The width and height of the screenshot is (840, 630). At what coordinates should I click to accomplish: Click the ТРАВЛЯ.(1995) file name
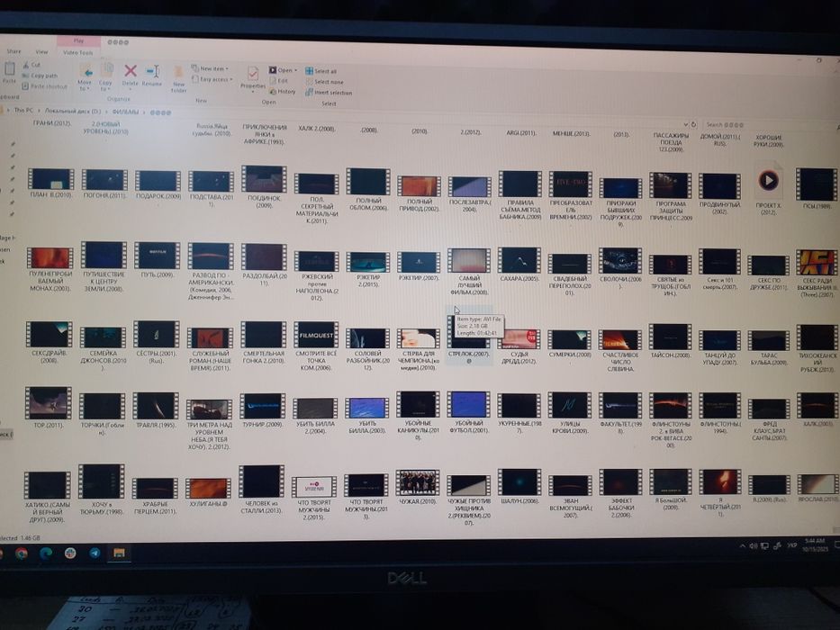156,424
